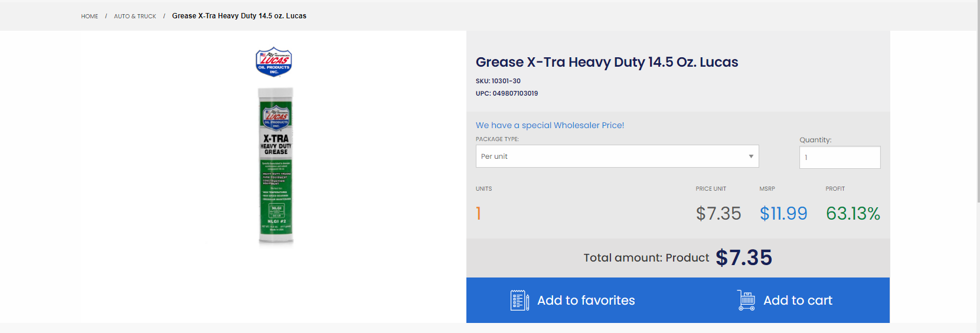This screenshot has width=980, height=333.
Task: Click the current product breadcrumb label
Action: coord(239,16)
